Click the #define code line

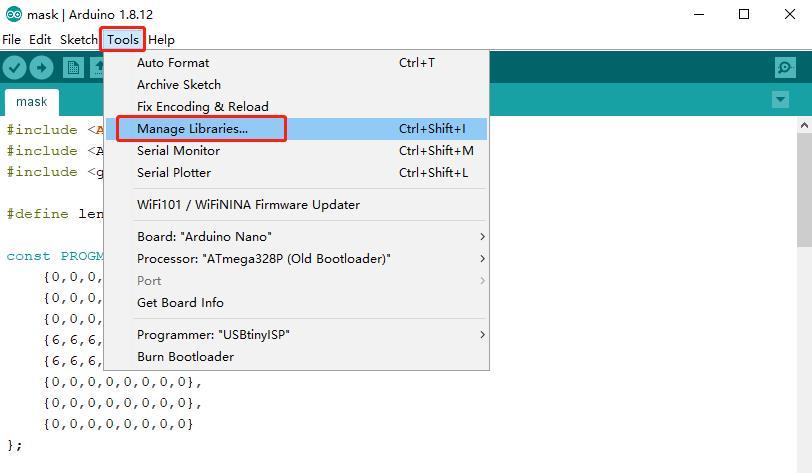click(x=55, y=213)
